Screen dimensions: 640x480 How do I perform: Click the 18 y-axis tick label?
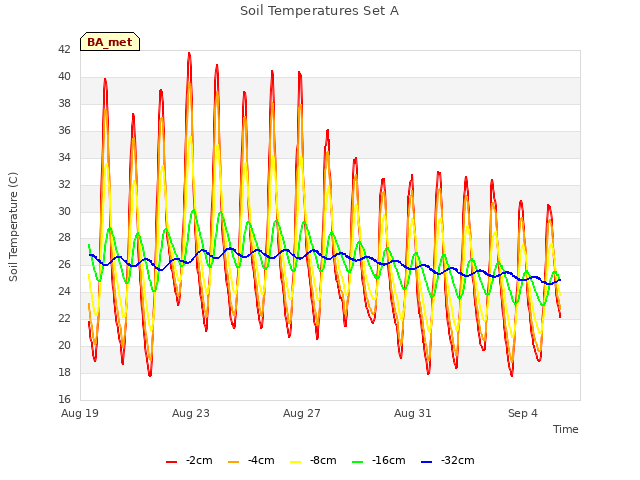point(64,372)
